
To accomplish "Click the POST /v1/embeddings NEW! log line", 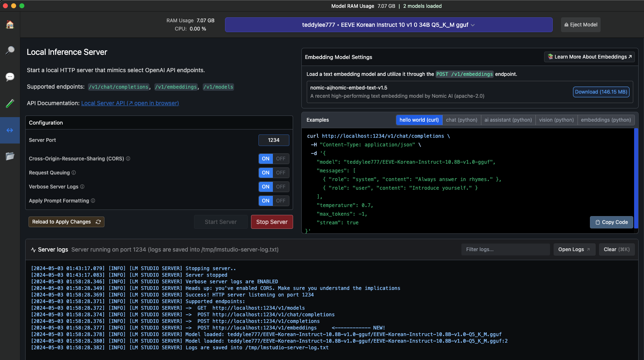I will click(208, 328).
